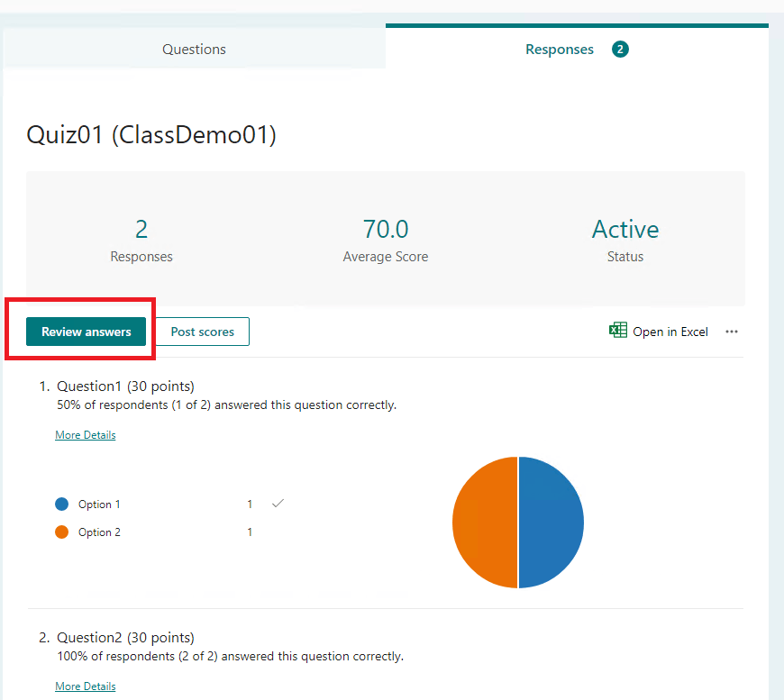784x700 pixels.
Task: Click the blue half of the pie chart
Action: point(551,523)
